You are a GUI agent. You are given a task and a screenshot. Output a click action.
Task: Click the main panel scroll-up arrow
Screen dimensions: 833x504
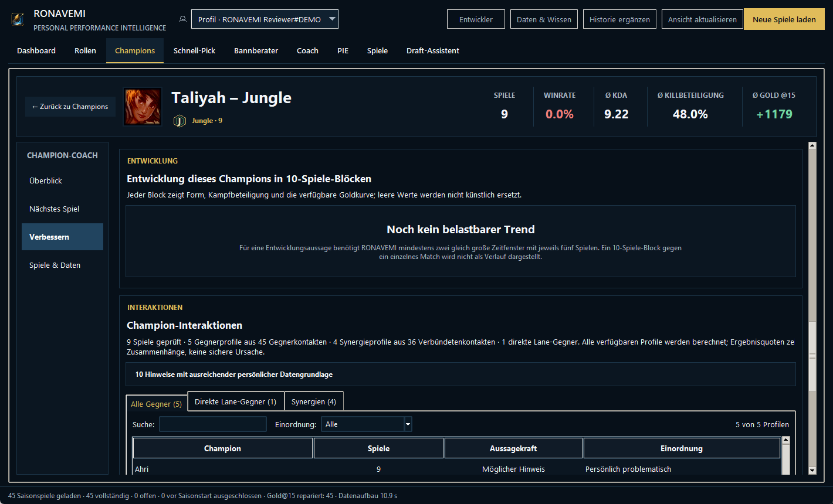(812, 145)
